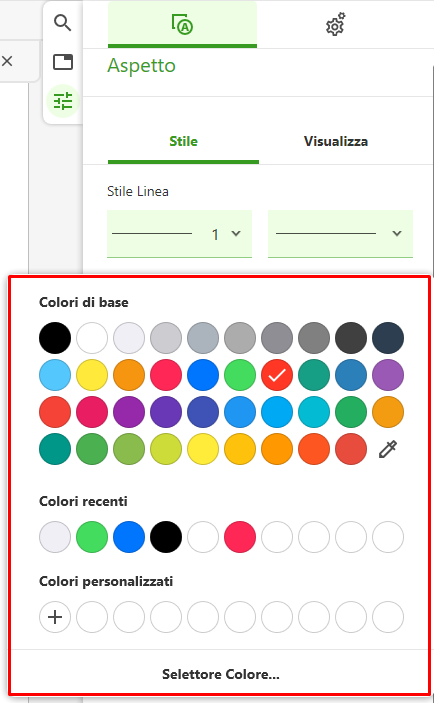The image size is (434, 703).
Task: Open the gear settings tab
Action: (x=335, y=24)
